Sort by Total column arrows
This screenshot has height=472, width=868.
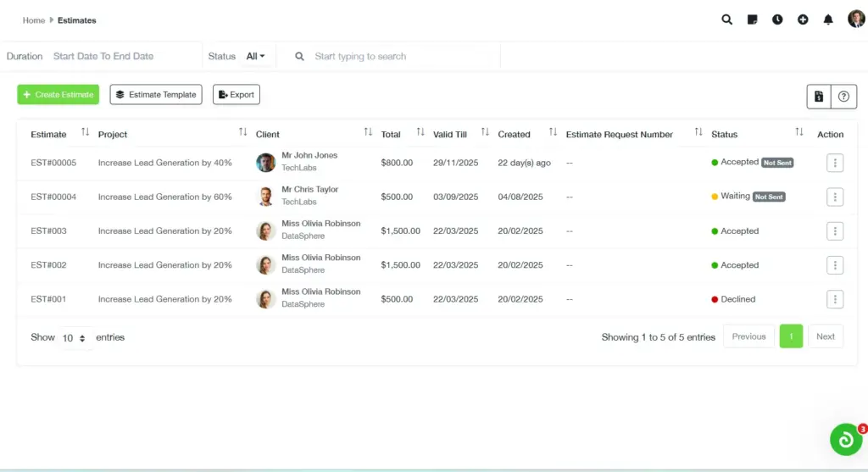[420, 132]
